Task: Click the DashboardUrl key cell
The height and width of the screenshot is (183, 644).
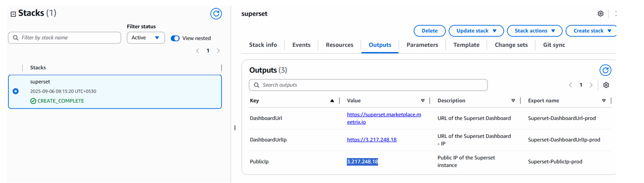Action: point(266,118)
